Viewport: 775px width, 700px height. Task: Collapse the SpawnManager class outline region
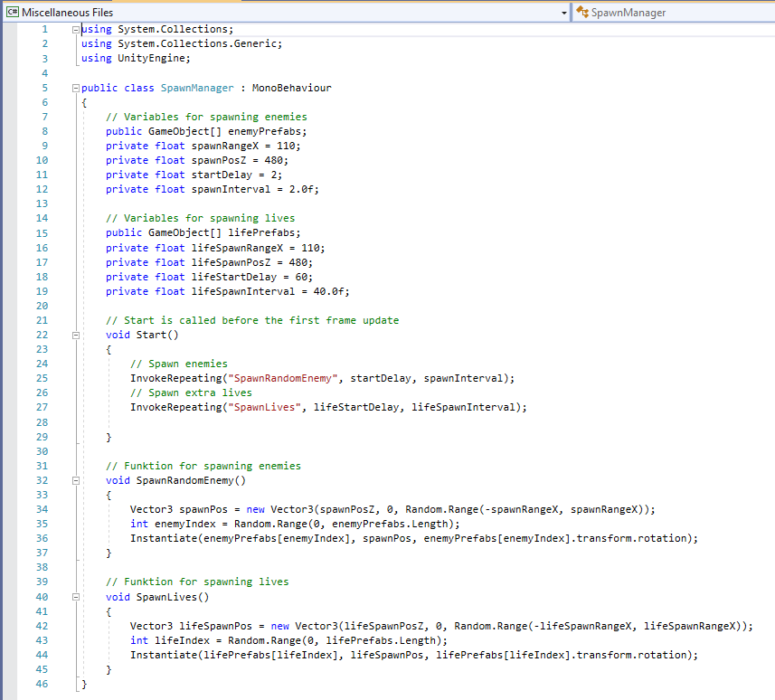click(x=76, y=88)
